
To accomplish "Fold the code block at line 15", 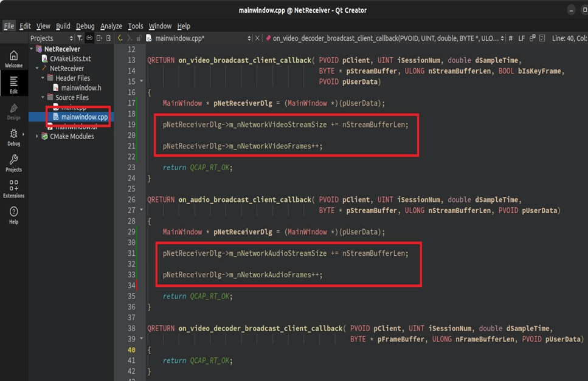I will [141, 81].
